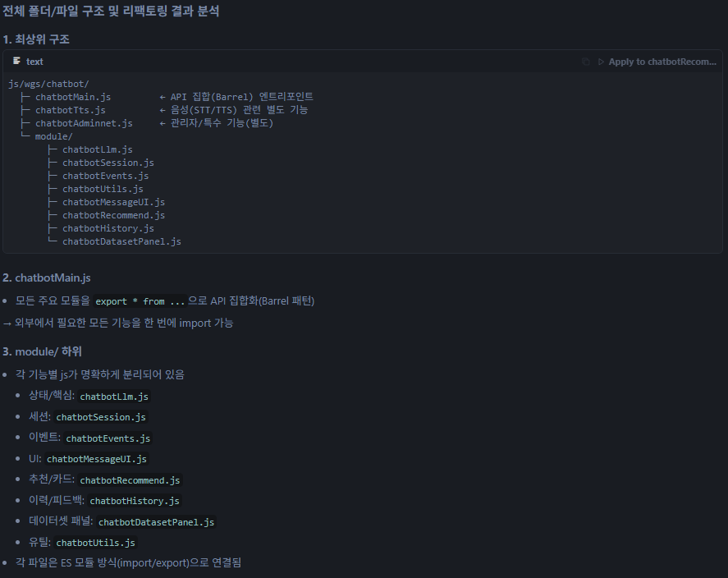The height and width of the screenshot is (578, 728).
Task: Click the text file icon in the code header
Action: (16, 62)
